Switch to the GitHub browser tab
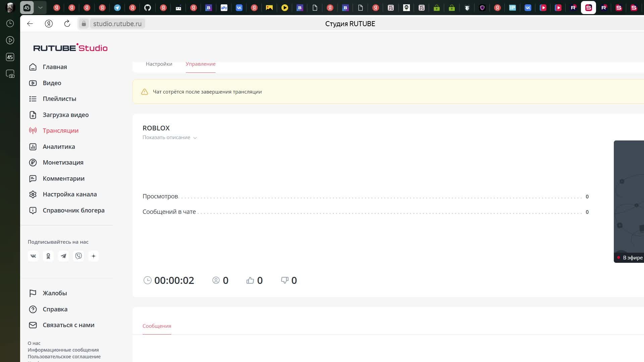 pyautogui.click(x=148, y=7)
